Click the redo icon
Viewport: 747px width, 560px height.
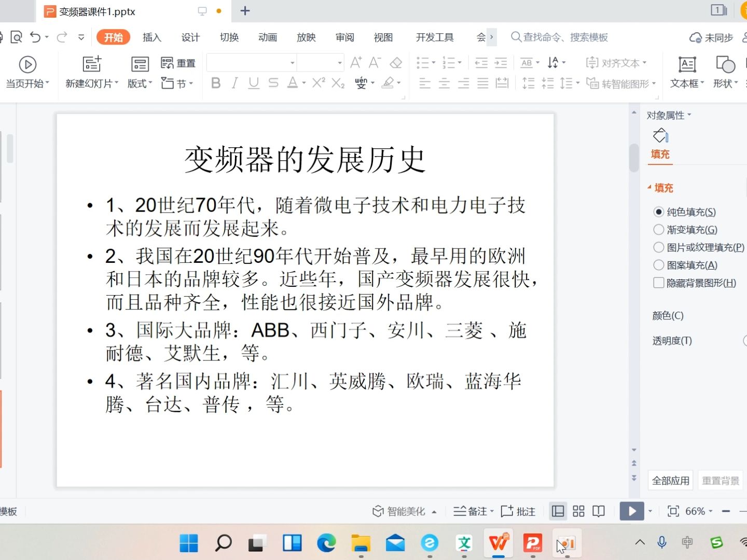(x=62, y=37)
